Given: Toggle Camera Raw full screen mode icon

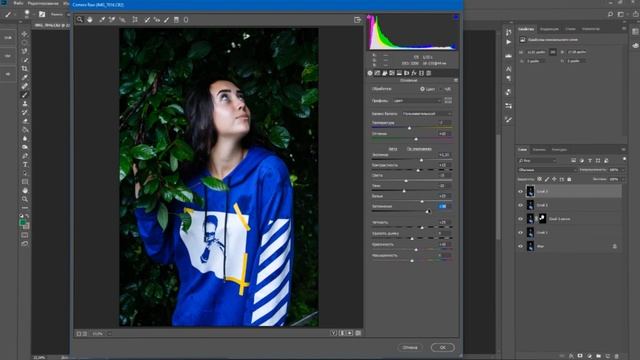Looking at the screenshot, I should click(x=358, y=20).
